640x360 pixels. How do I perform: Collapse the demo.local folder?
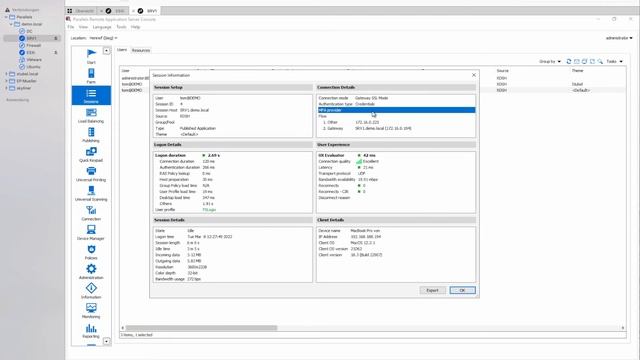11,24
